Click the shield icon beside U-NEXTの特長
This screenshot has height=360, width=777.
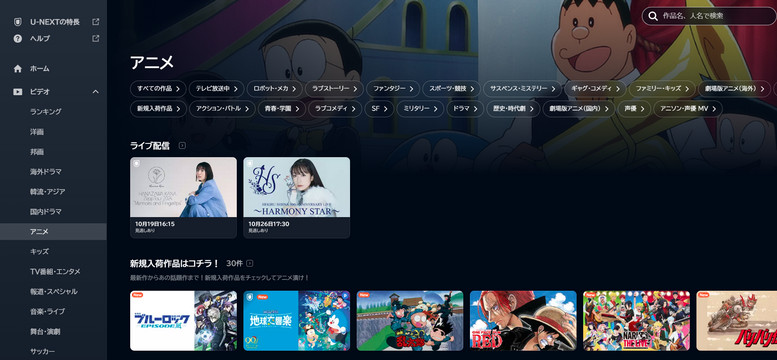(18, 22)
